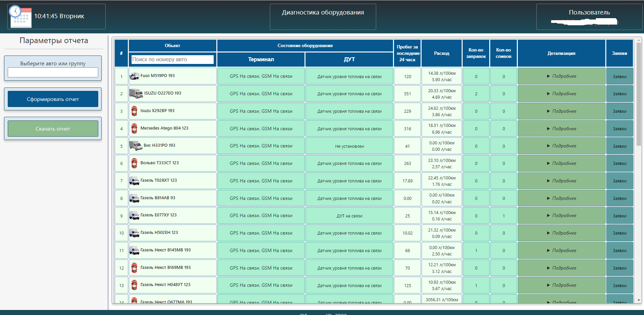Image resolution: width=644 pixels, height=315 pixels.
Task: Click Скачать отчет button
Action: coord(53,129)
